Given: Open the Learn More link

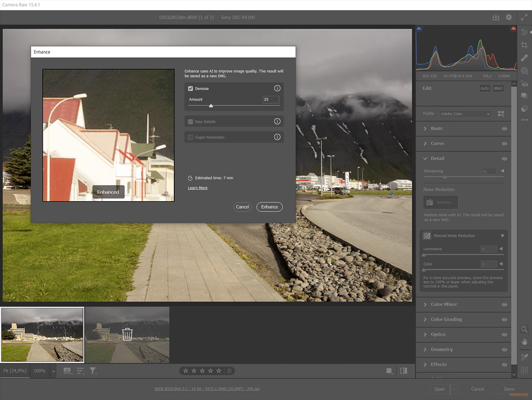Looking at the screenshot, I should 197,188.
